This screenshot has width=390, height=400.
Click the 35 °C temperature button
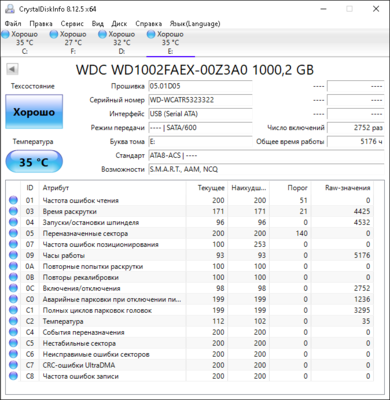(x=34, y=162)
